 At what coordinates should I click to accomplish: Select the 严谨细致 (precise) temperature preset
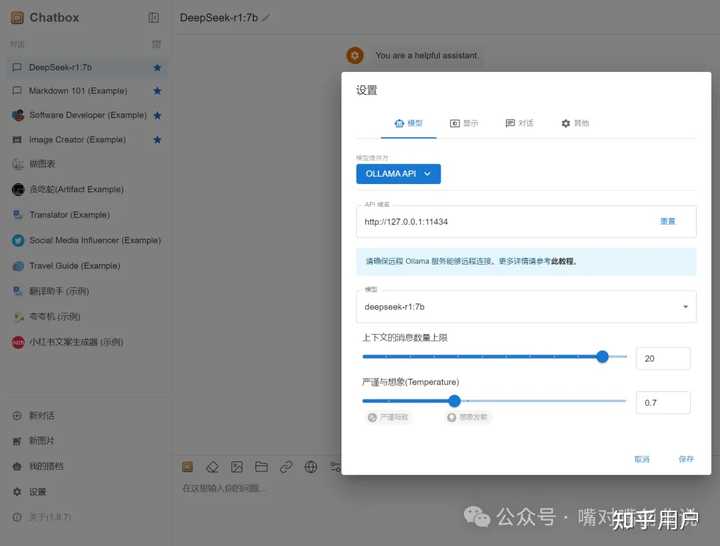click(388, 417)
